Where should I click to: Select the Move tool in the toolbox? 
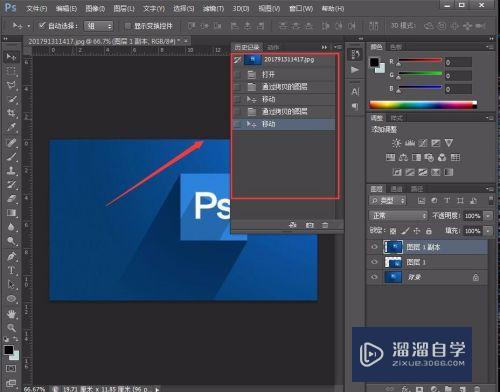(11, 57)
